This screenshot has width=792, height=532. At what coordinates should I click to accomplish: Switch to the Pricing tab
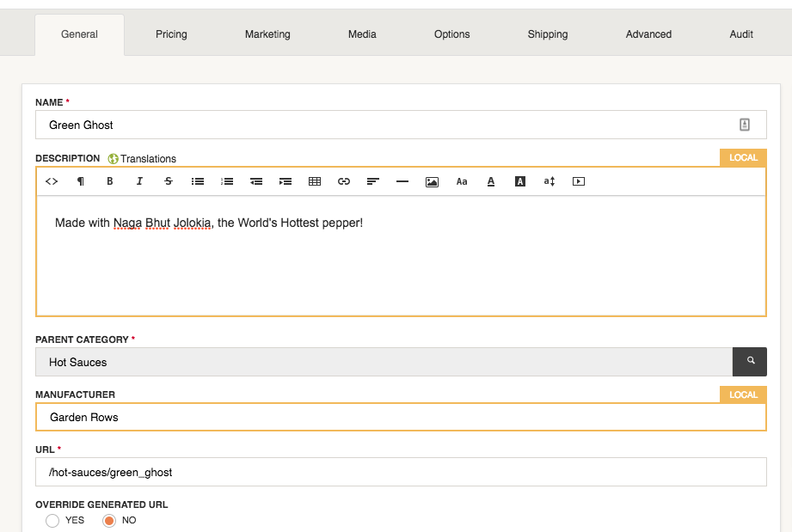click(x=171, y=34)
